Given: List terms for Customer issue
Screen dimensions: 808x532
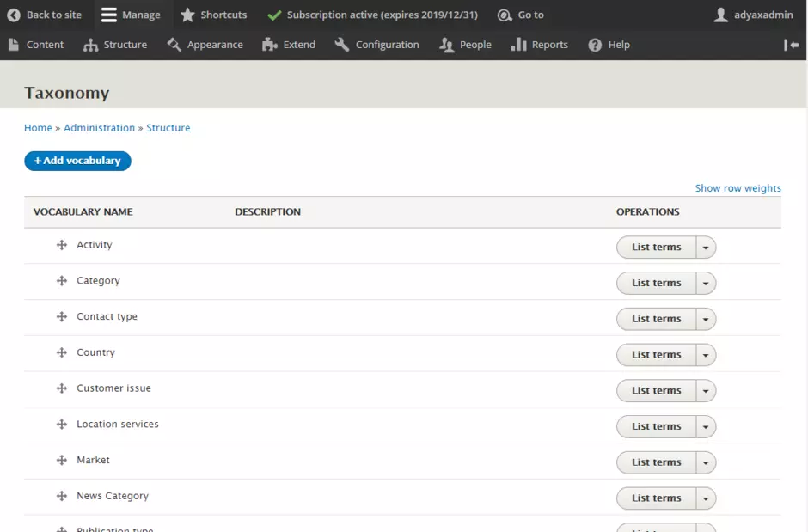Looking at the screenshot, I should [x=656, y=391].
